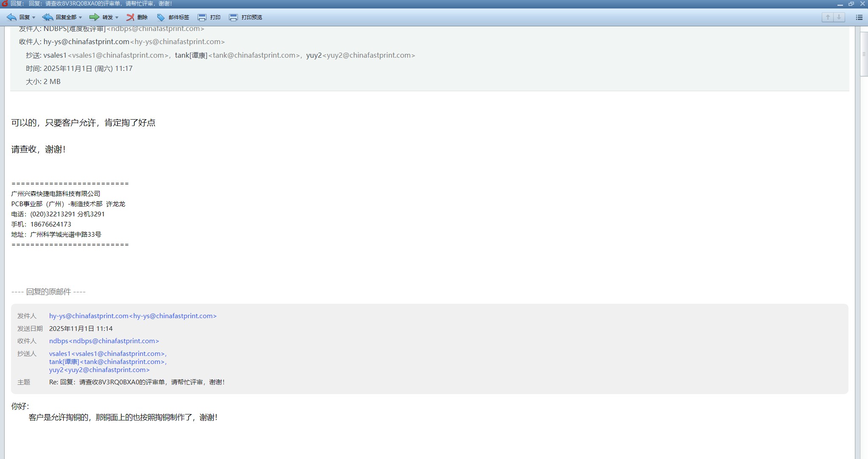Expand the Forward (转发) dropdown arrow
868x459 pixels.
117,18
